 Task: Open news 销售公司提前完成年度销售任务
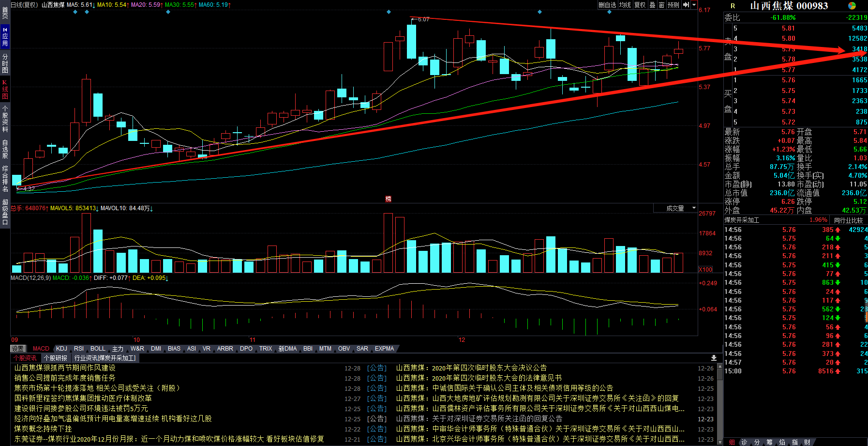[65, 378]
